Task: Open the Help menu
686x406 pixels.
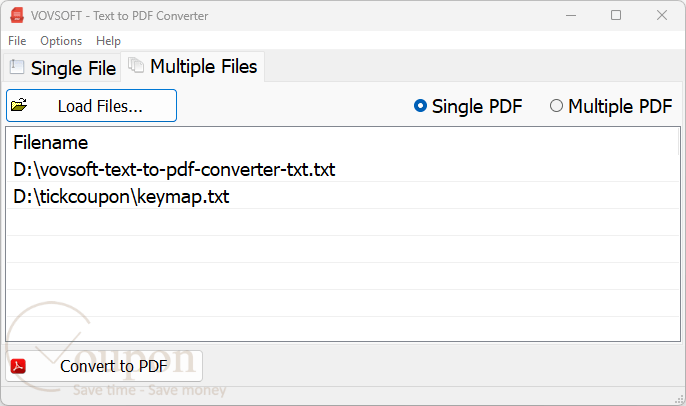Action: tap(108, 41)
